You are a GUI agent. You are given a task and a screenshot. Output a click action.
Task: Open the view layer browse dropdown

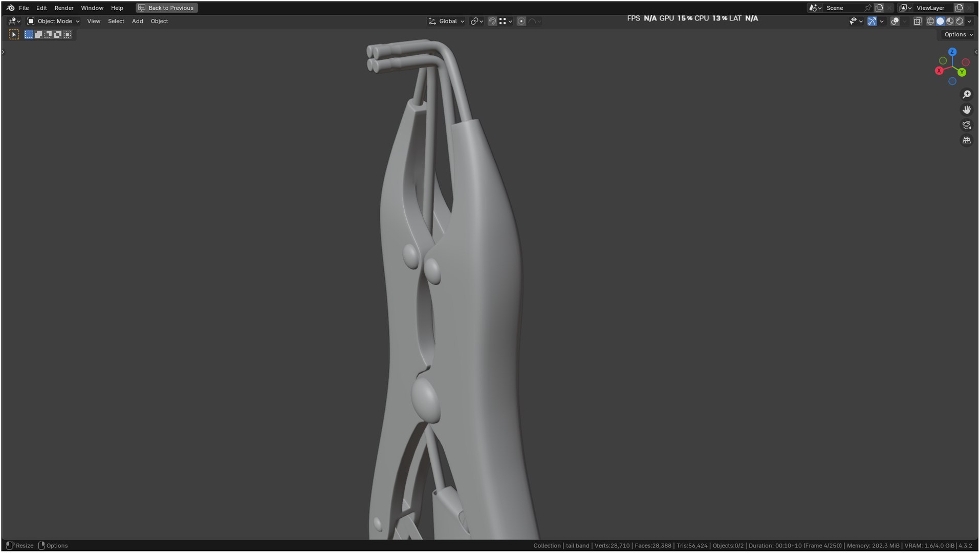coord(906,8)
